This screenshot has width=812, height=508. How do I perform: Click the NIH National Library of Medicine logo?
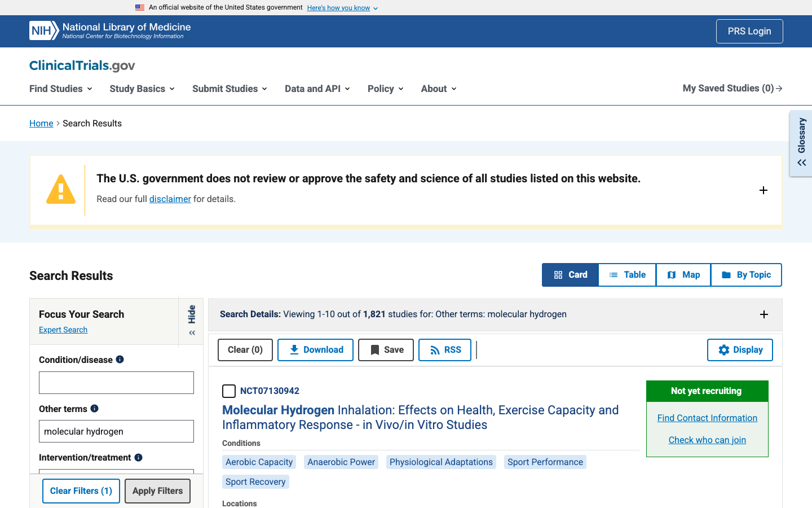pos(110,30)
